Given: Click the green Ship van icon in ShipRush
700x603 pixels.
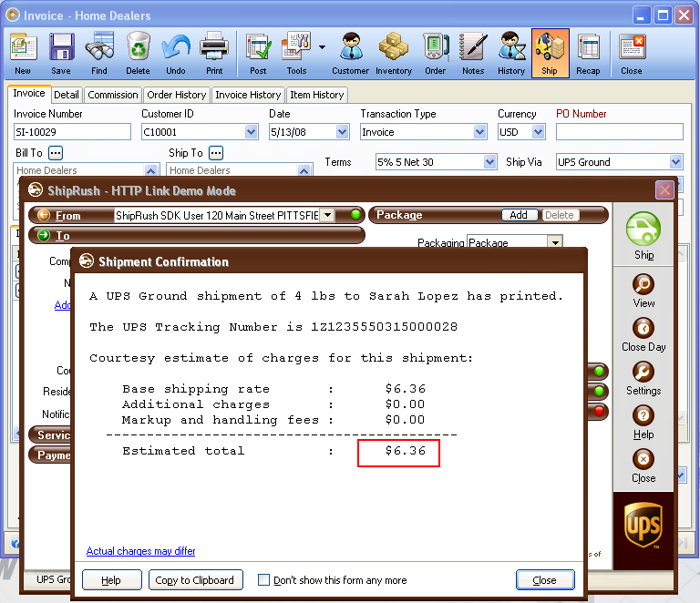Looking at the screenshot, I should coord(643,228).
